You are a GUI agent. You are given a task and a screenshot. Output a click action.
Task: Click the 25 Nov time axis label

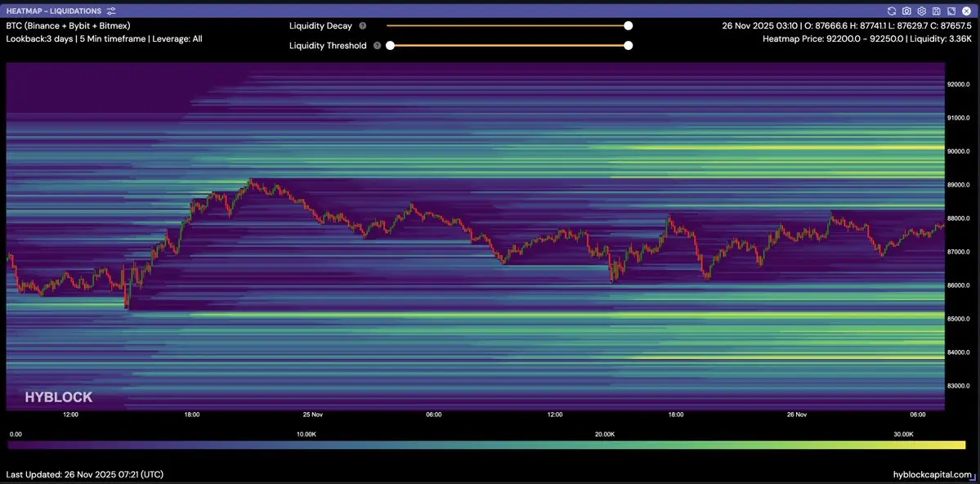(312, 415)
